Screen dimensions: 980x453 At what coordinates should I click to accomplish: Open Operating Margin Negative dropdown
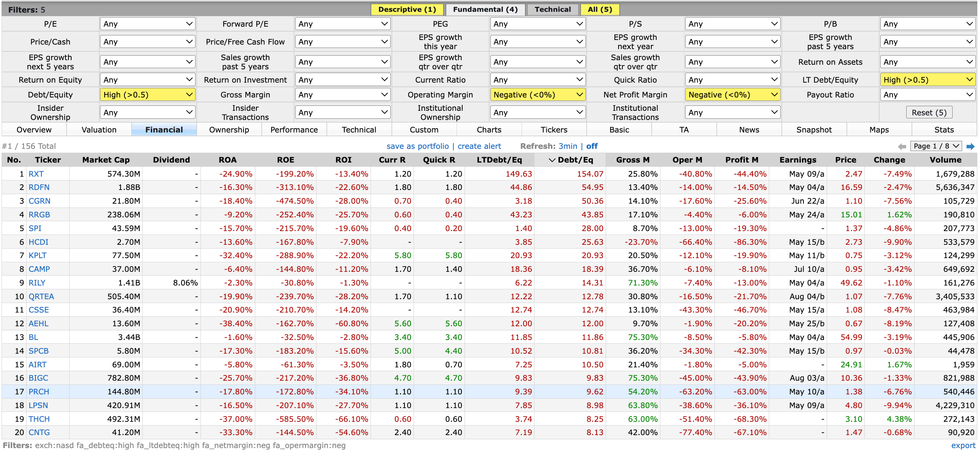[x=538, y=95]
